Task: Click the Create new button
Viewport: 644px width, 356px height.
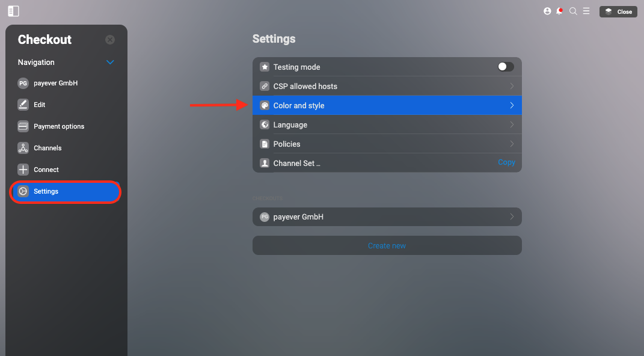Action: pos(387,245)
